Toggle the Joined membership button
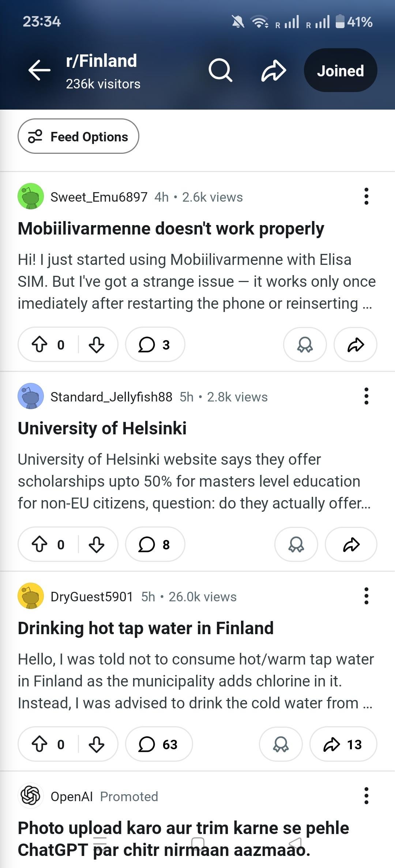 pos(340,70)
